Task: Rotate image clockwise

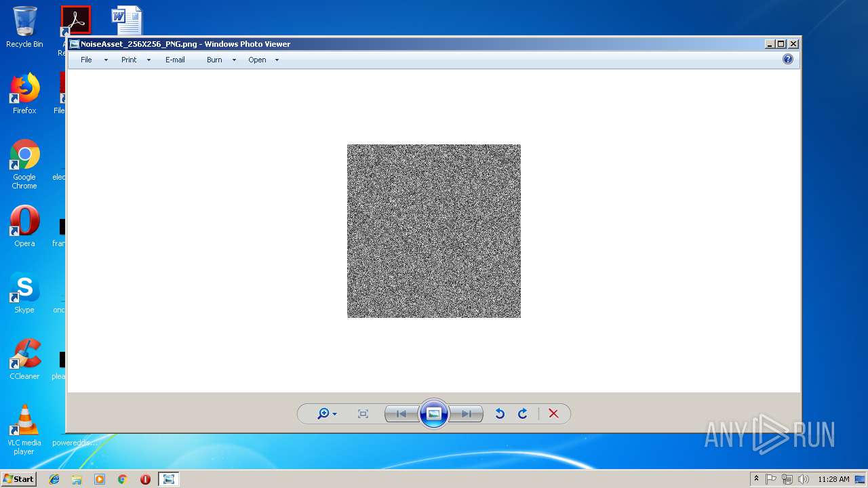Action: 523,413
